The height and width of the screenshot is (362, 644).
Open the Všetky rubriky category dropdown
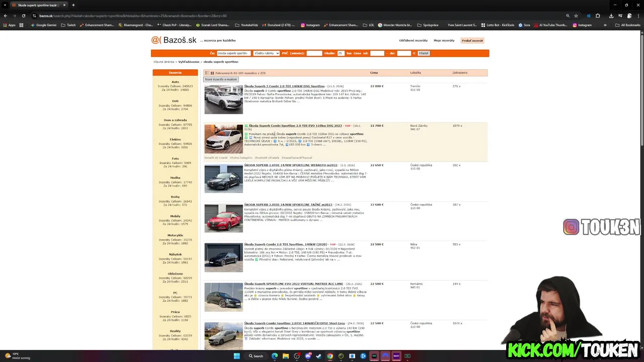pos(266,53)
